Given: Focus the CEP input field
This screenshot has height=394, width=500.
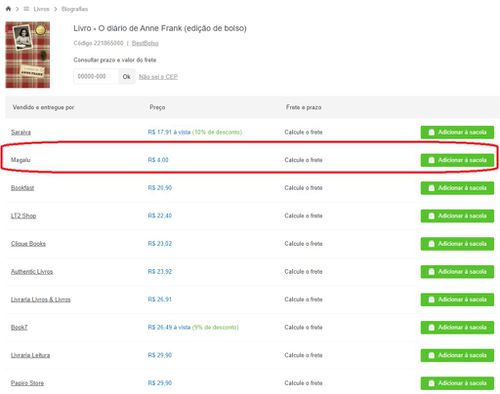Looking at the screenshot, I should (x=96, y=76).
